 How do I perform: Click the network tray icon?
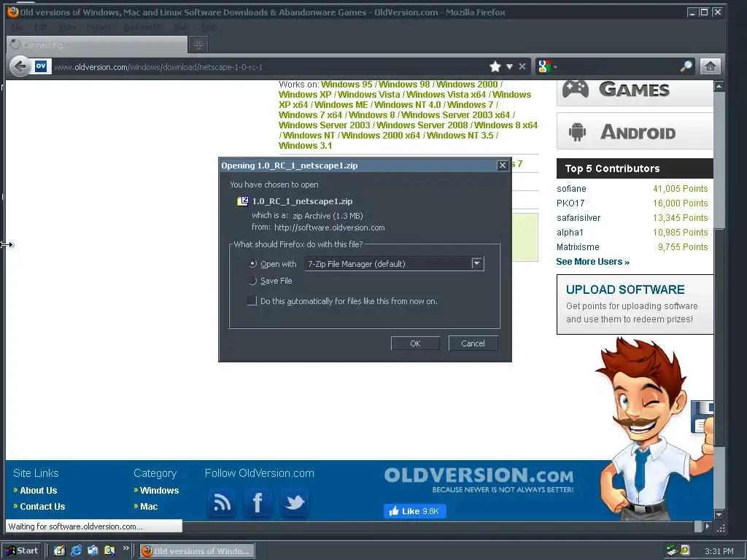[x=672, y=551]
